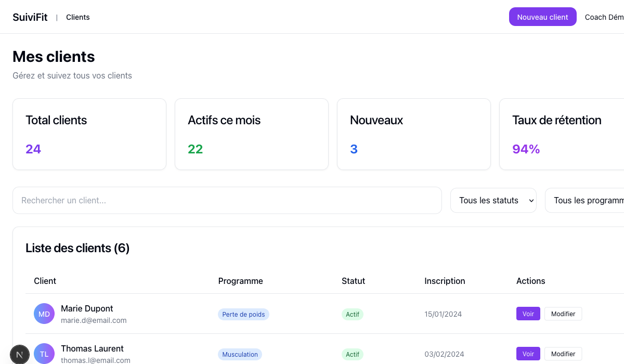624x364 pixels.
Task: Click the Nouveau client button
Action: coord(542,17)
